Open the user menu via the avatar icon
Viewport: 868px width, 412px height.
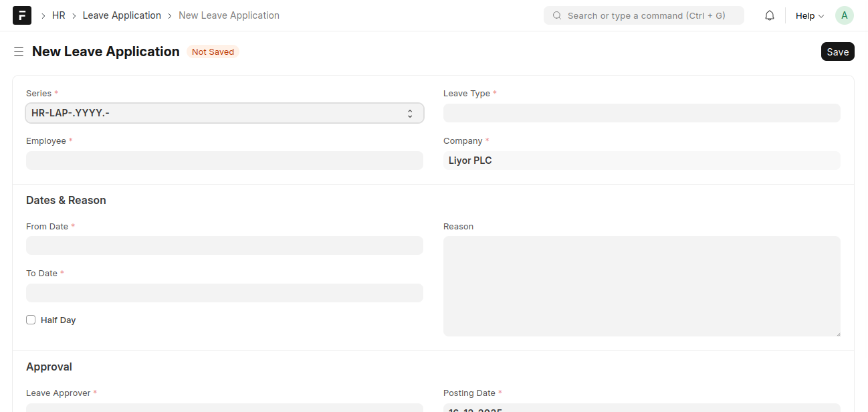[x=844, y=15]
